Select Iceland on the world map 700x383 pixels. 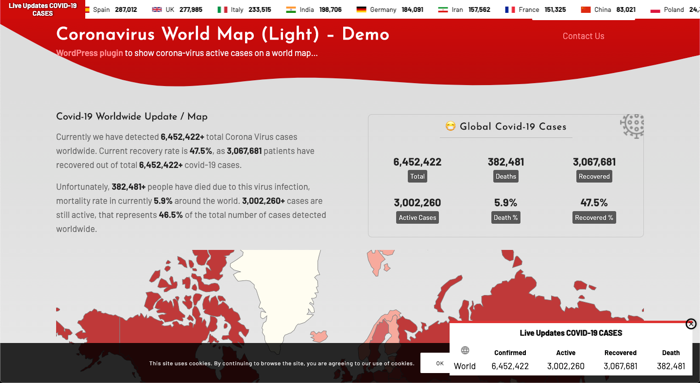(319, 336)
